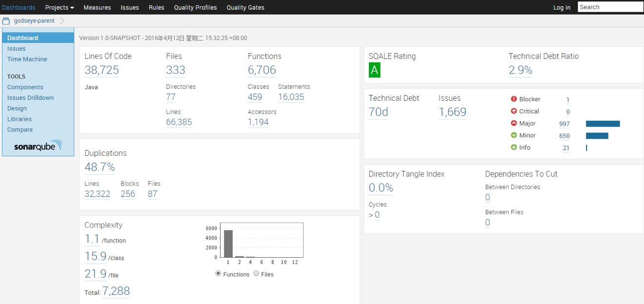
Task: Click the Major issues bar
Action: (x=603, y=124)
